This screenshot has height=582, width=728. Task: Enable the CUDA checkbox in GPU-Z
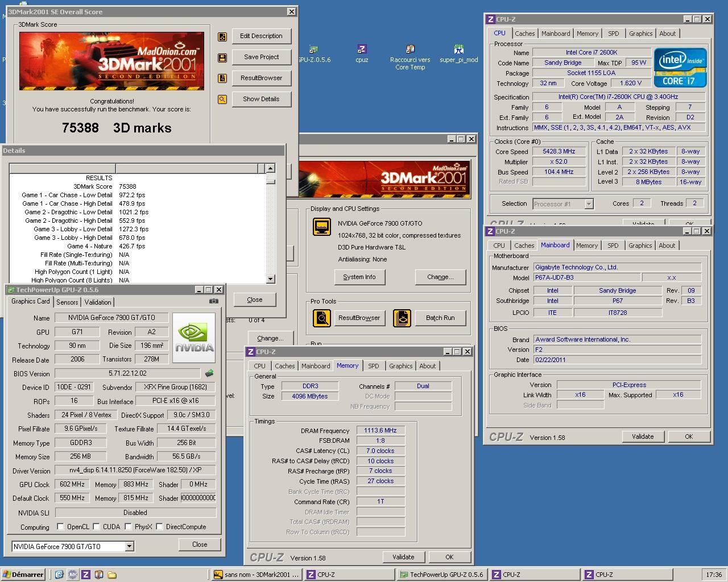click(x=96, y=527)
